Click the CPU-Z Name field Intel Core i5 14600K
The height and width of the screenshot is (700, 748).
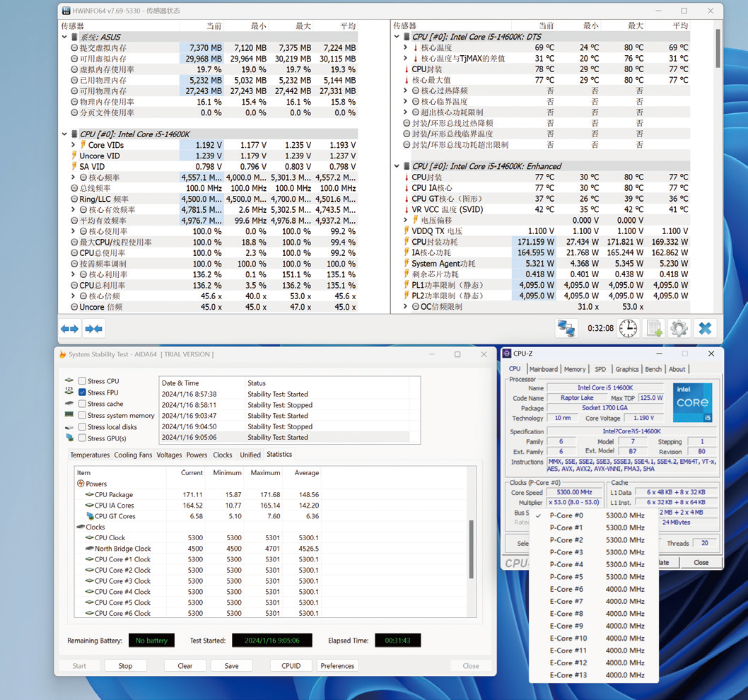(605, 387)
